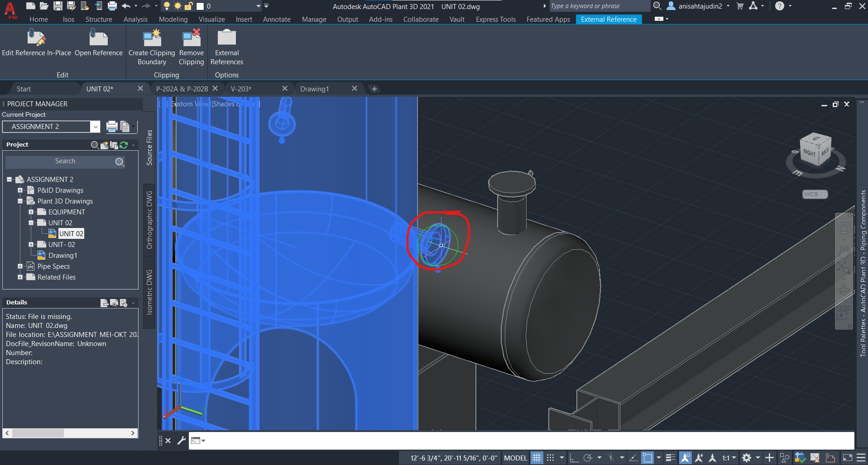Toggle grid display in the status bar
The height and width of the screenshot is (465, 868).
click(x=537, y=458)
